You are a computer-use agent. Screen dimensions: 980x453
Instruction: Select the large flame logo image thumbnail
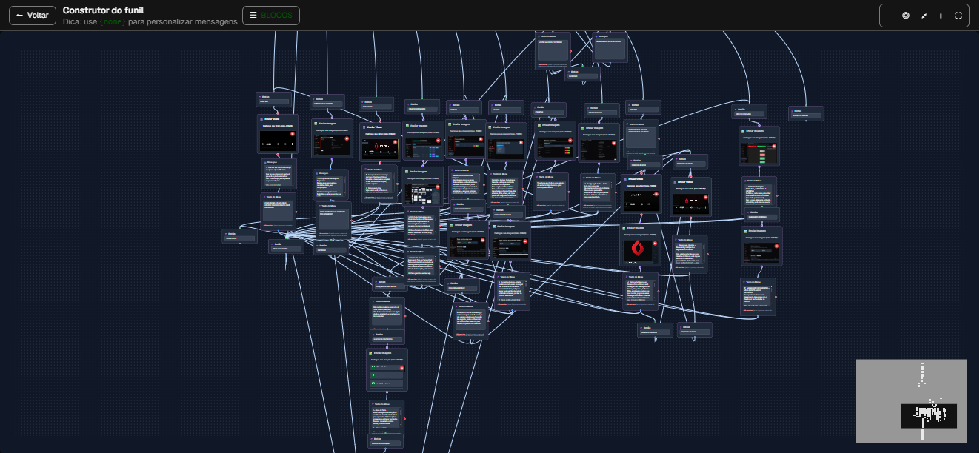637,250
